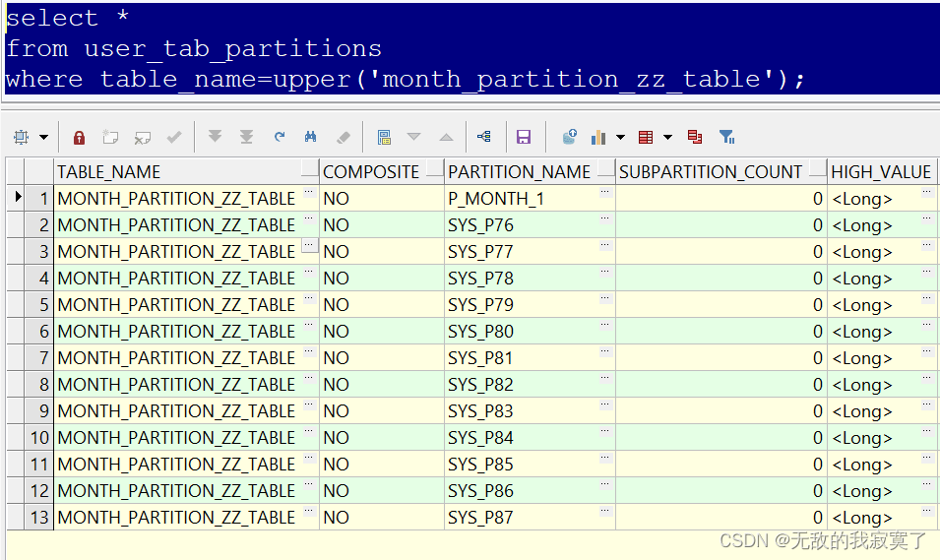Click the 'where table_name=upper' line
The width and height of the screenshot is (940, 560).
click(406, 79)
